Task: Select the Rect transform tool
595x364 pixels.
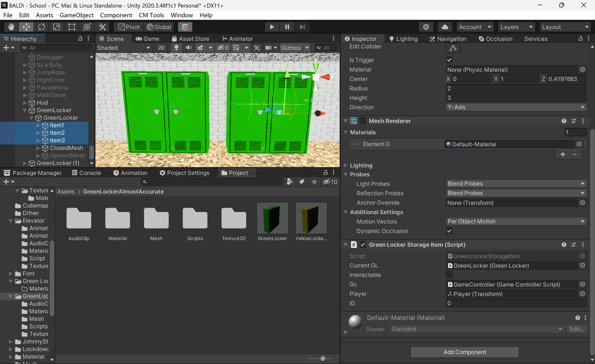Action: click(71, 27)
